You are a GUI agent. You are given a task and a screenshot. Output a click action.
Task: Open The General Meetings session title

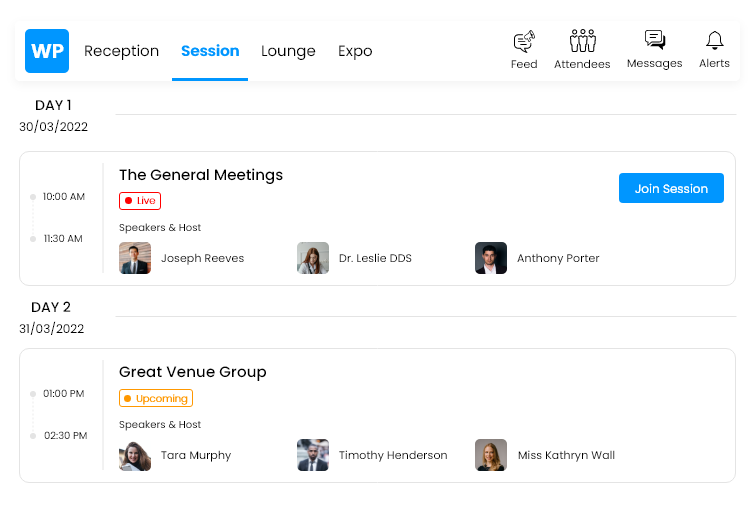pos(201,175)
